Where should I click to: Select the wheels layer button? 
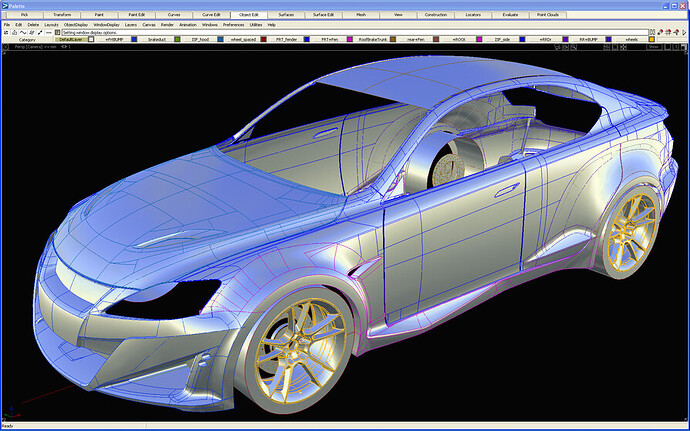pyautogui.click(x=631, y=40)
